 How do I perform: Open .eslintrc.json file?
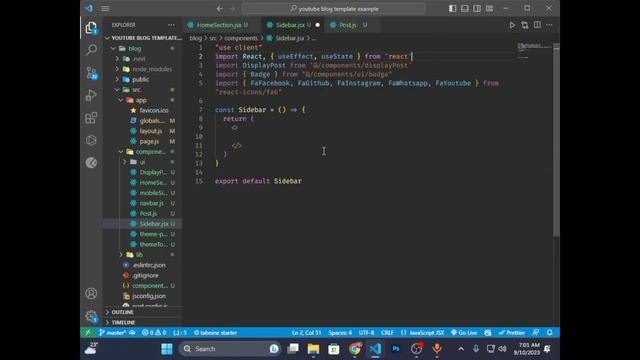149,265
